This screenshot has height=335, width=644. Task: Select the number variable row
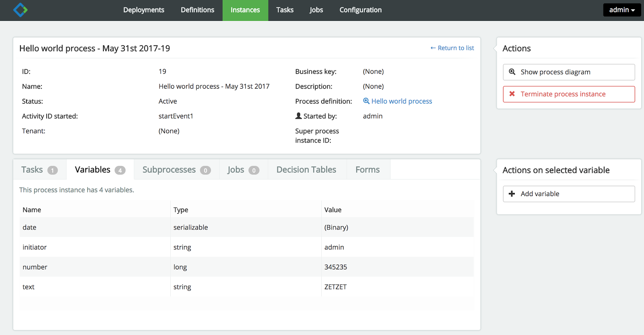coord(247,267)
